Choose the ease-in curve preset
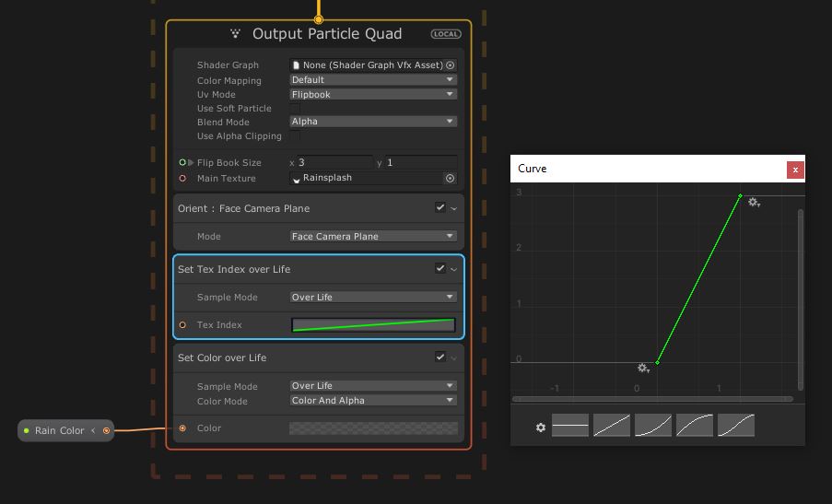Screen dimensions: 832x504 pyautogui.click(x=653, y=425)
